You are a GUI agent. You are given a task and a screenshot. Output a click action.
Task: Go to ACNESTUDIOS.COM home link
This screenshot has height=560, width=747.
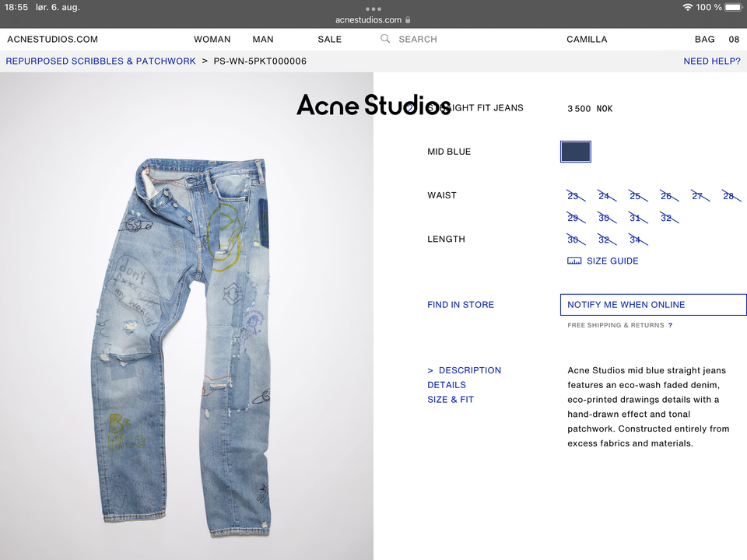pyautogui.click(x=52, y=39)
